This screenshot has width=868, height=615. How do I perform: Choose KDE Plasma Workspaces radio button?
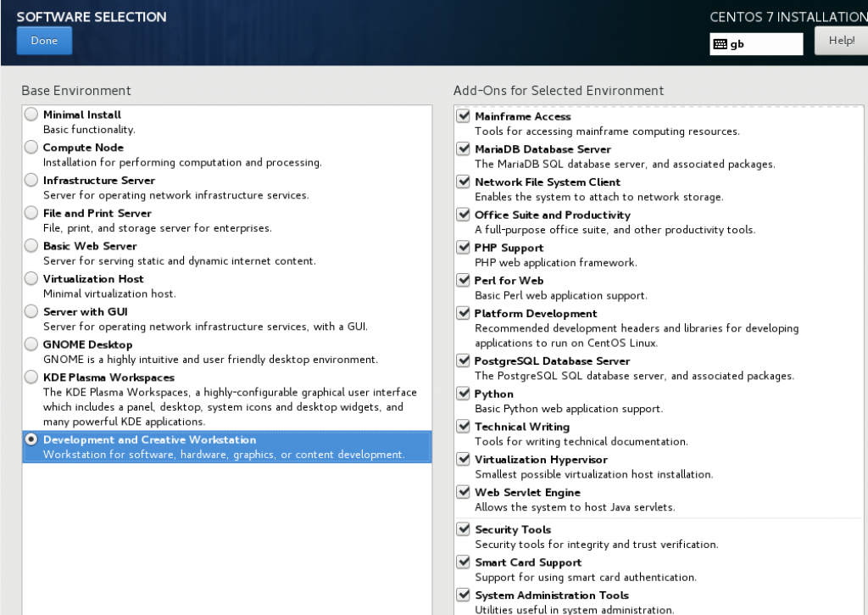[x=31, y=377]
